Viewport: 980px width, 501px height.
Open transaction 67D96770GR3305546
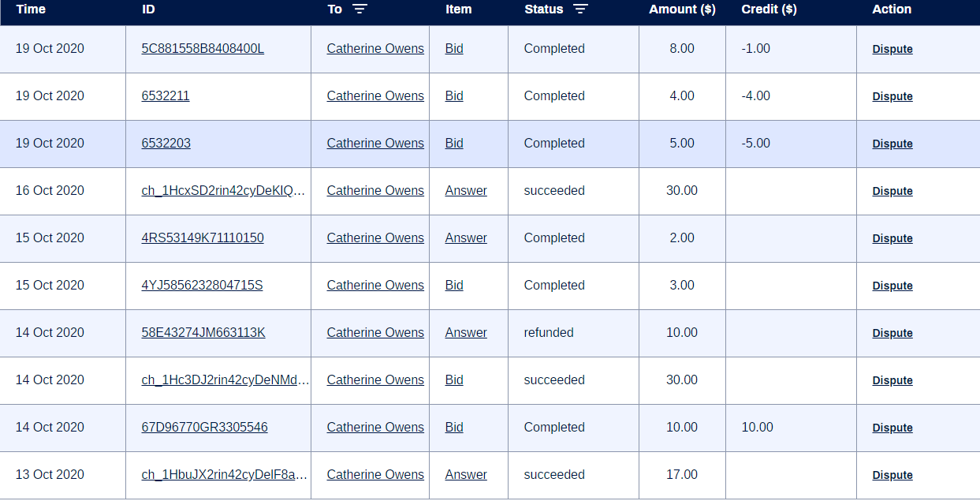[x=205, y=428]
